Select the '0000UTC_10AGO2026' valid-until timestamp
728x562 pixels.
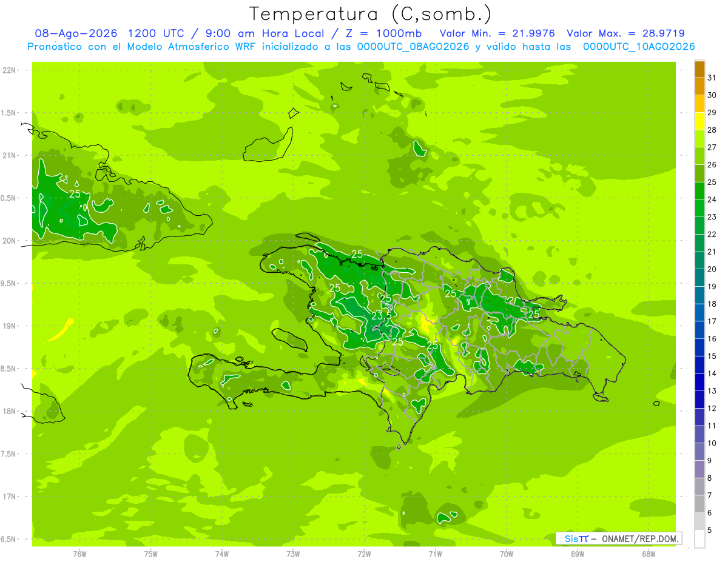point(639,47)
